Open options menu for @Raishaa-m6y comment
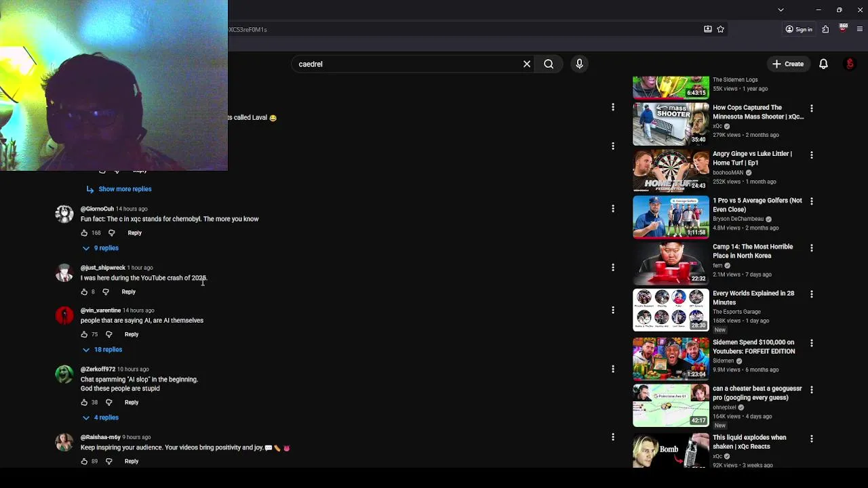This screenshot has height=488, width=868. 613,437
